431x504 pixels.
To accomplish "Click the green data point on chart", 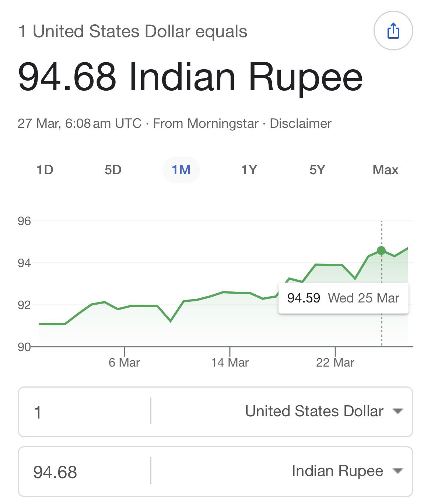I will (x=381, y=251).
